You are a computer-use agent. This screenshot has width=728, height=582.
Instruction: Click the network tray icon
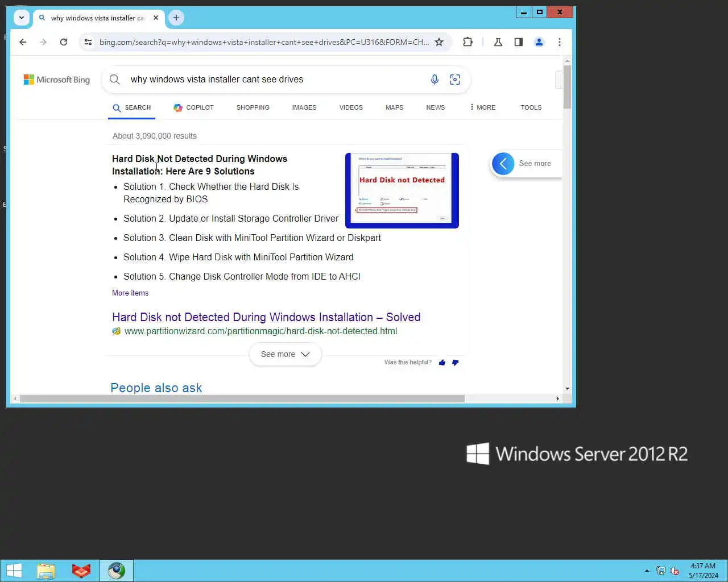661,571
